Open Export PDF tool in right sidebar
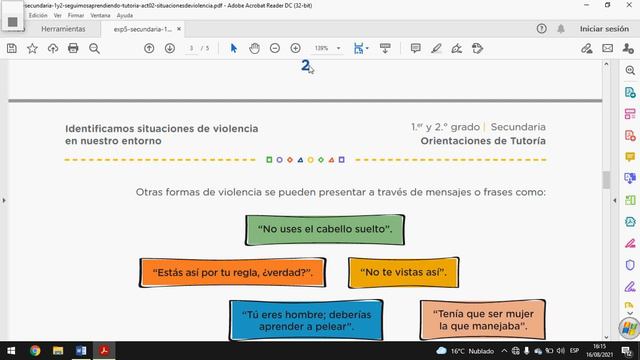Screen dimensions: 640x360 click(630, 92)
